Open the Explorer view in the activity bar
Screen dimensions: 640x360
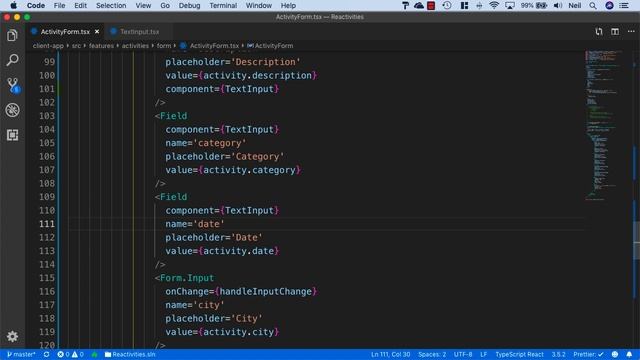pyautogui.click(x=12, y=36)
